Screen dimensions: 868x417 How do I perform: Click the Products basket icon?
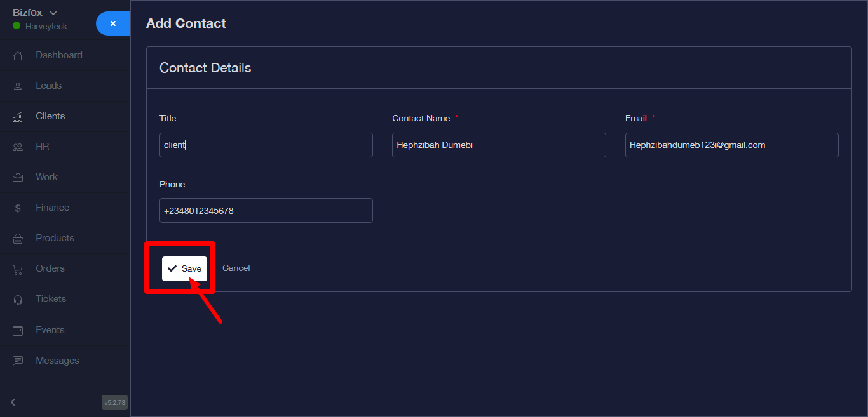point(18,239)
